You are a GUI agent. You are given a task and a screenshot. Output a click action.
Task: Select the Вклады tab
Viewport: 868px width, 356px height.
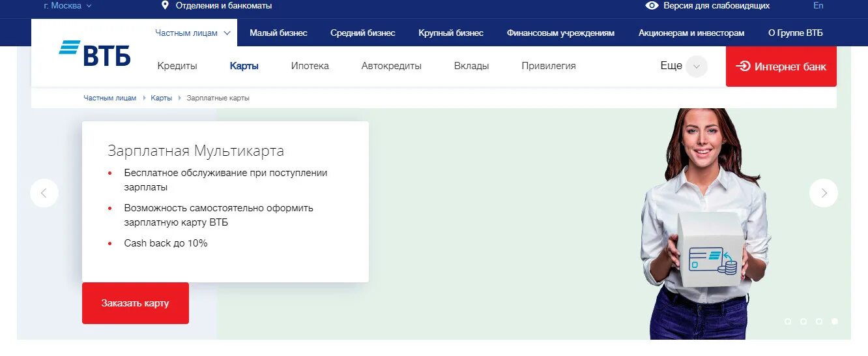[472, 66]
